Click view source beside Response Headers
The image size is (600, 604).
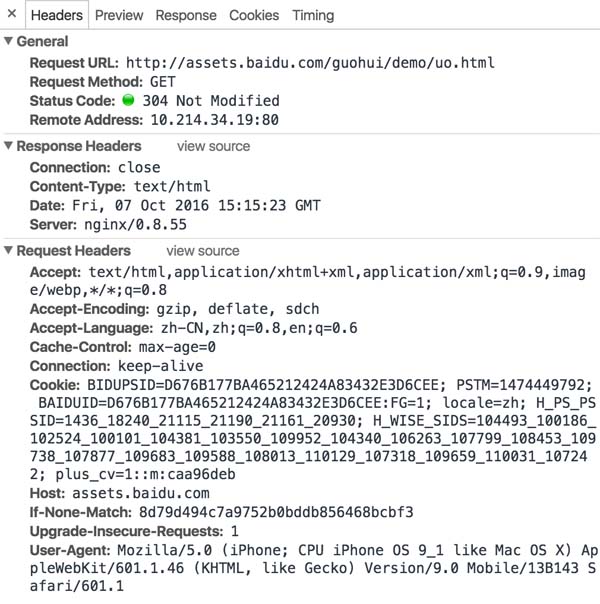[213, 147]
